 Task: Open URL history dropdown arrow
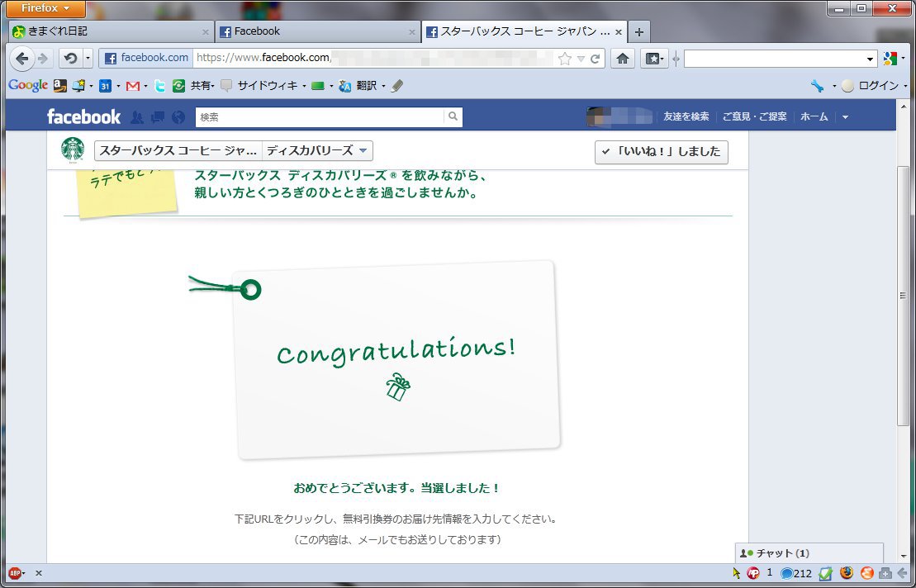581,59
